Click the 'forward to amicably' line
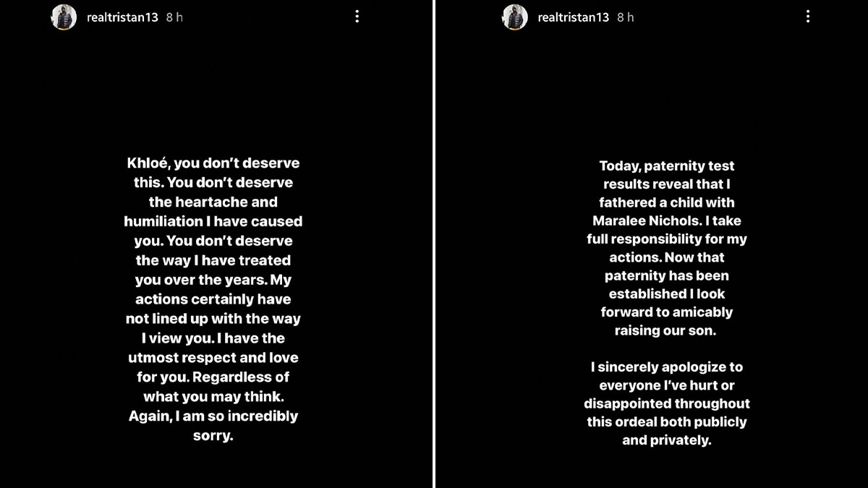 point(667,312)
